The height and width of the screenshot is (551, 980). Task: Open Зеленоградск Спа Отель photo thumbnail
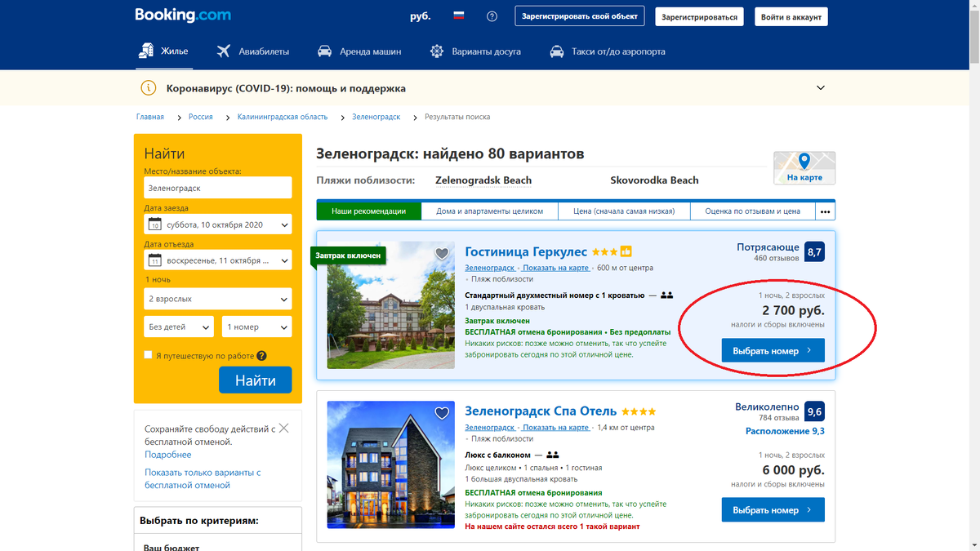391,464
